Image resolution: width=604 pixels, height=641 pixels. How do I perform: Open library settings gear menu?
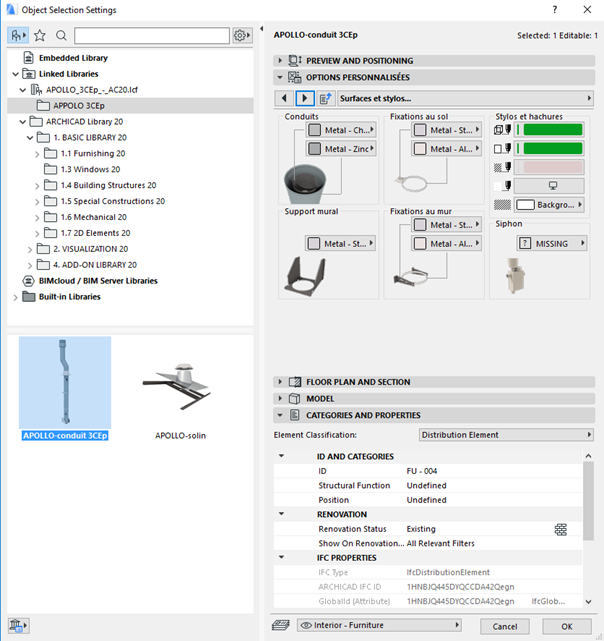[x=241, y=35]
